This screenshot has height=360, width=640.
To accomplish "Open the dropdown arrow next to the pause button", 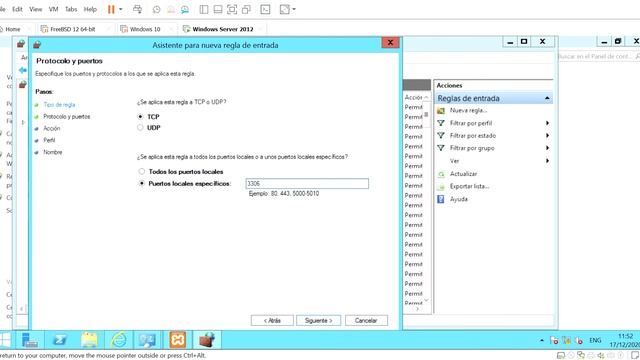I will [x=120, y=9].
